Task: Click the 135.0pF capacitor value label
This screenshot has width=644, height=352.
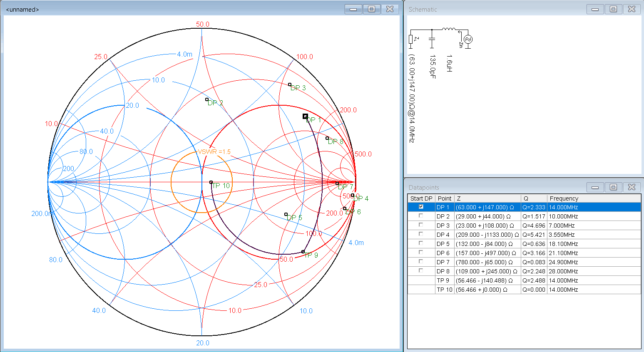Action: (x=433, y=67)
